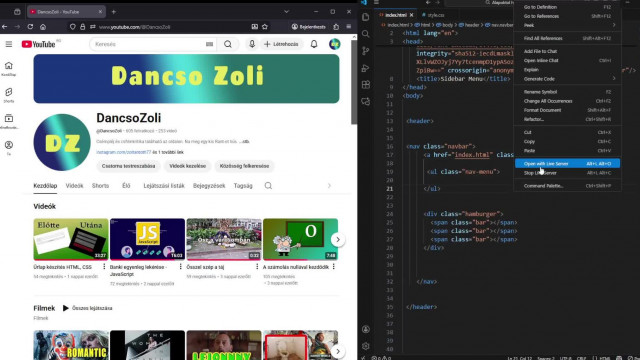Open the instagram.com channel link
The image size is (640, 360).
click(x=124, y=152)
